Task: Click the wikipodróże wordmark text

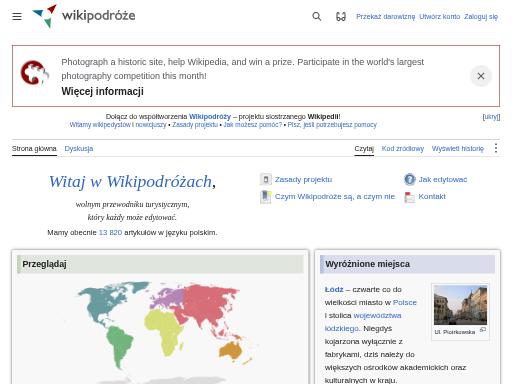Action: [x=99, y=16]
